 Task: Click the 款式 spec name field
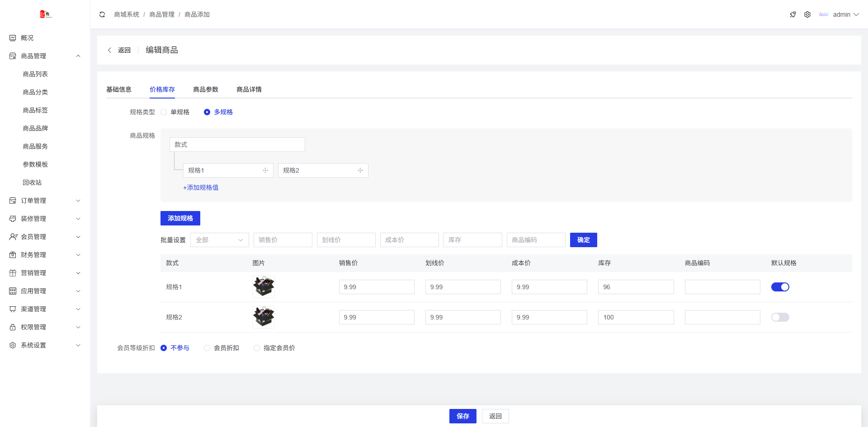click(x=237, y=145)
